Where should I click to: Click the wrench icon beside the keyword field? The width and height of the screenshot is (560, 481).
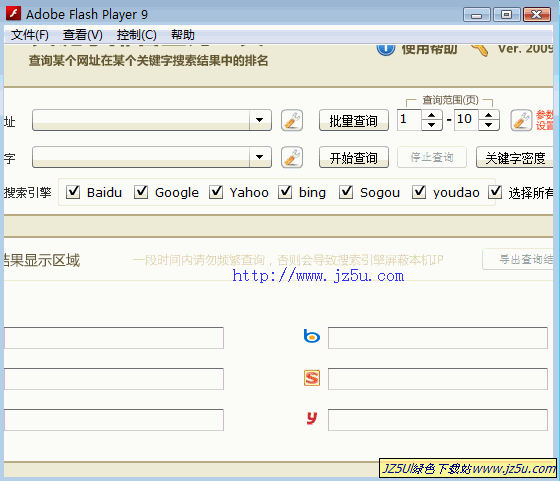tap(292, 157)
